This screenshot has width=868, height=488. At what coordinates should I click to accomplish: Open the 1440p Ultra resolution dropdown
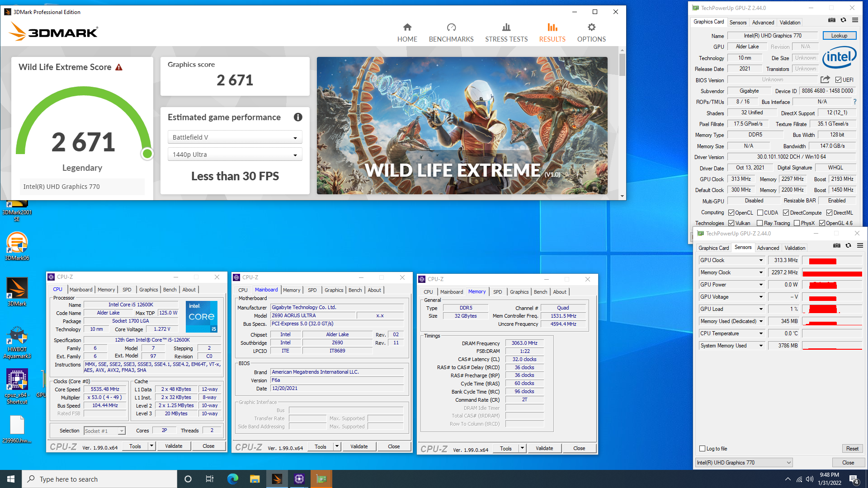[x=235, y=155]
